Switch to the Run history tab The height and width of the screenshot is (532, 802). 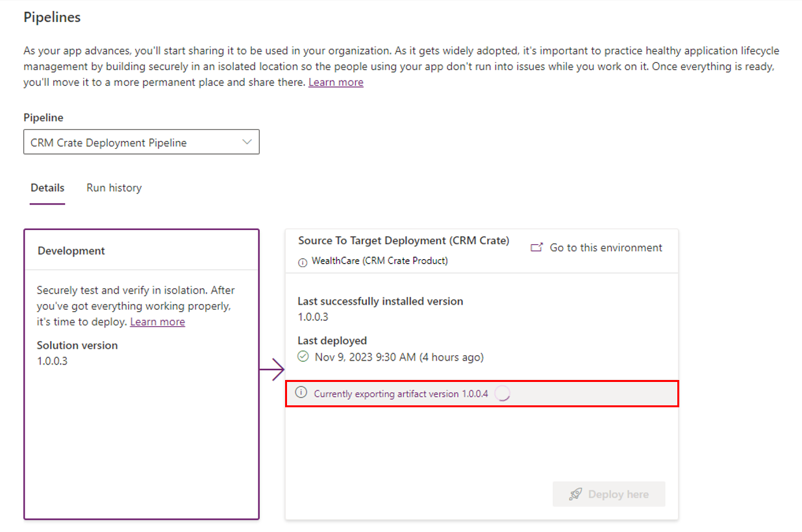(114, 188)
